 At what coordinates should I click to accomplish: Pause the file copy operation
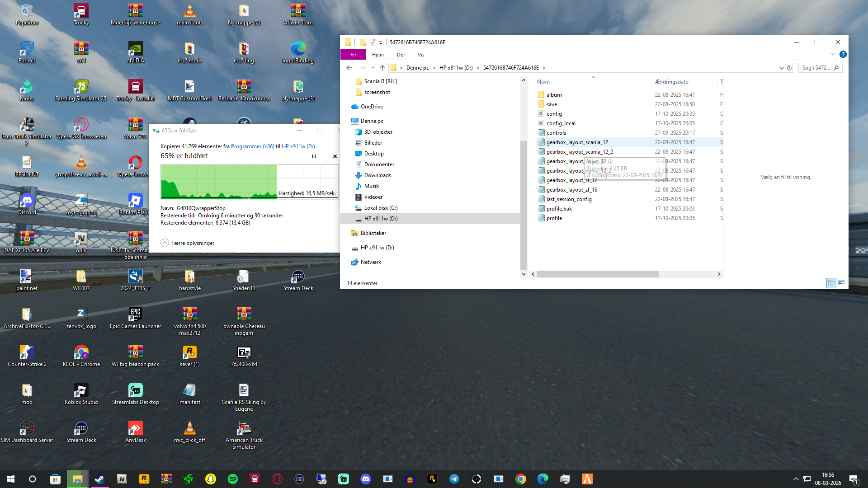pyautogui.click(x=314, y=156)
